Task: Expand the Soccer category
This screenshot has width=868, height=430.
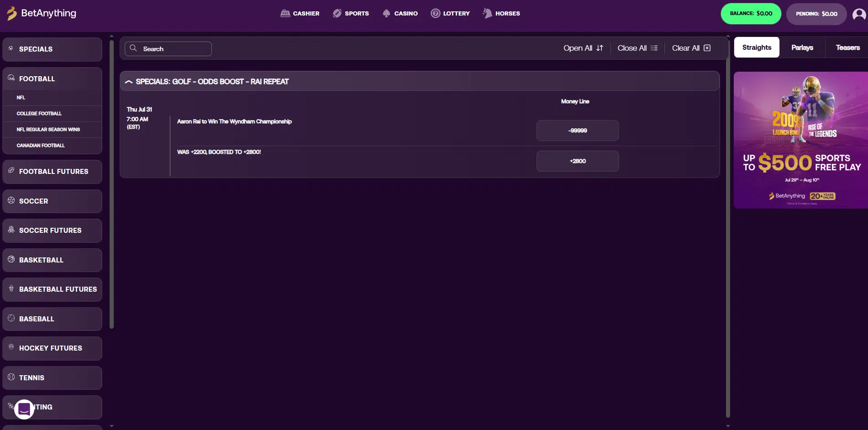Action: coord(52,201)
